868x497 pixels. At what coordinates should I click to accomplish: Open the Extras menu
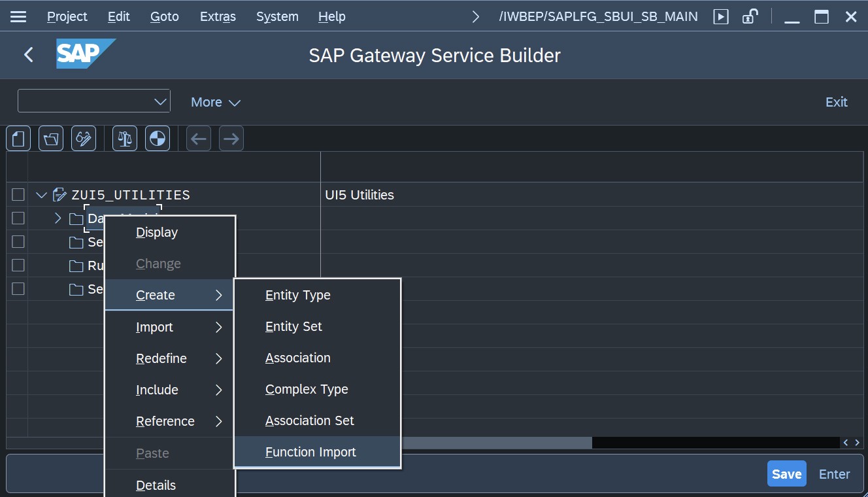[x=218, y=17]
